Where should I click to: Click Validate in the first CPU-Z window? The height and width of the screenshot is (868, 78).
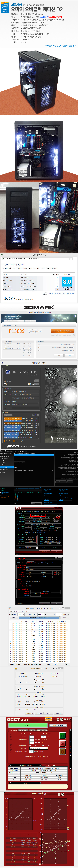45,552
